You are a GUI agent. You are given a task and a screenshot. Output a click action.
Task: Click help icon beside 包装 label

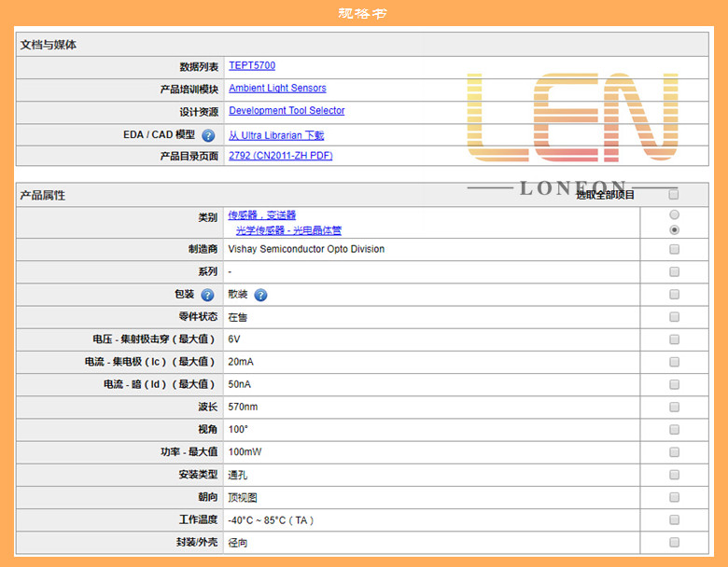207,295
